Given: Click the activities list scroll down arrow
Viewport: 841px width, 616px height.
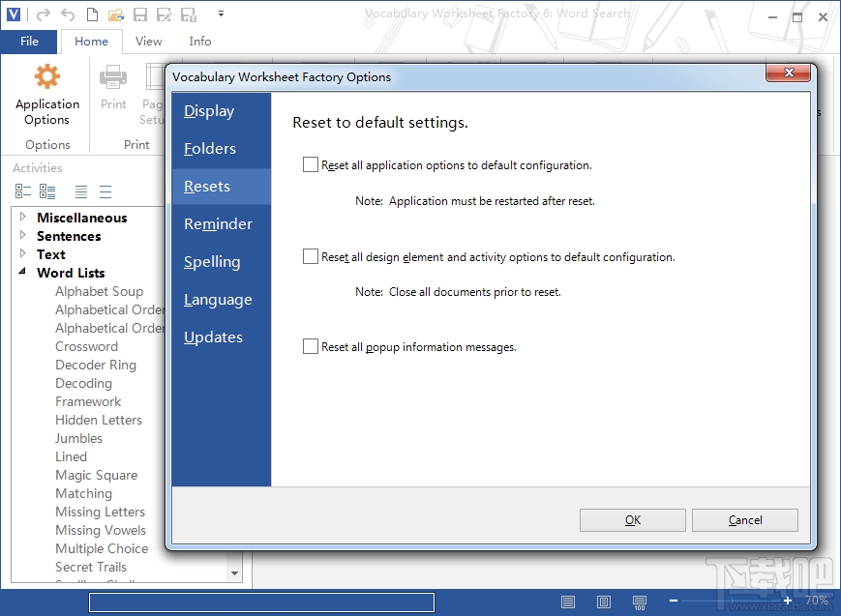Looking at the screenshot, I should click(x=234, y=573).
